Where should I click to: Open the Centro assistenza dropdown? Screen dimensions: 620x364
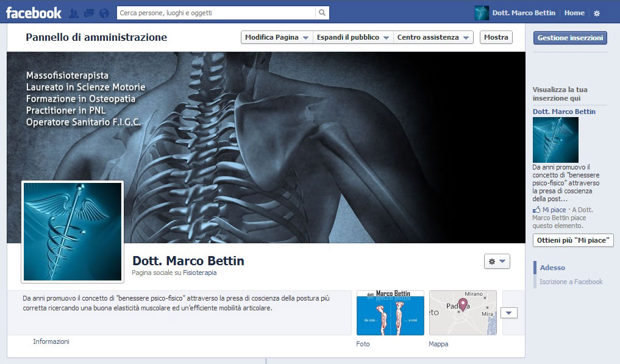(433, 37)
